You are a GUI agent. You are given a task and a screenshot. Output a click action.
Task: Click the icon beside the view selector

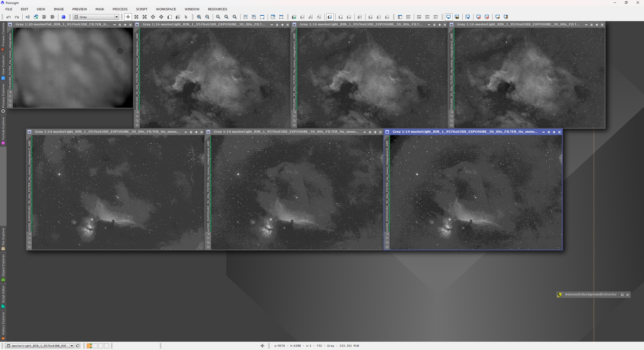(x=78, y=346)
